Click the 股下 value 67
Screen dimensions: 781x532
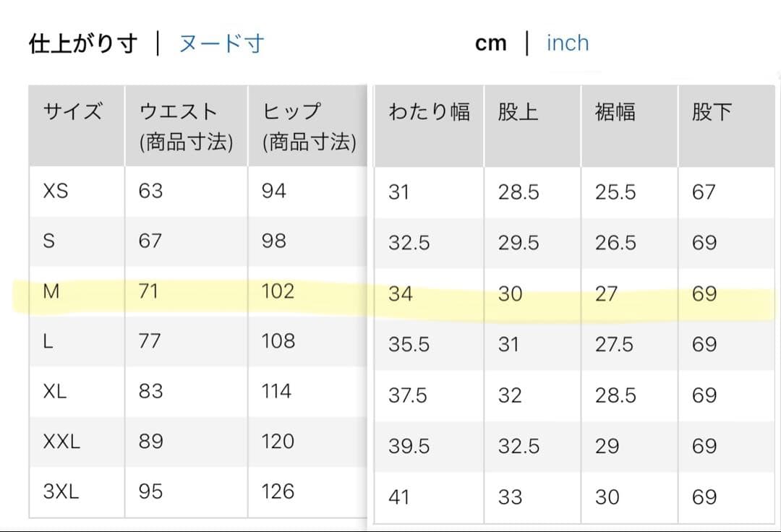pyautogui.click(x=704, y=192)
